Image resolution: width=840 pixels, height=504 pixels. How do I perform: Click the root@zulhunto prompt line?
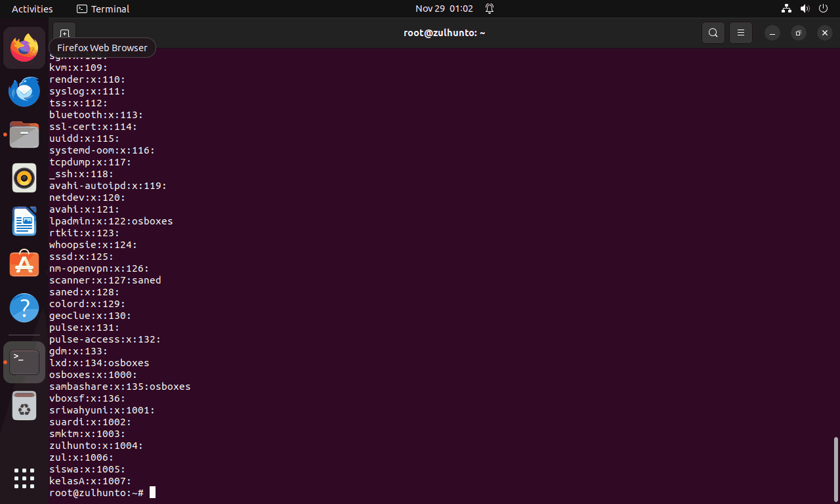pyautogui.click(x=96, y=492)
